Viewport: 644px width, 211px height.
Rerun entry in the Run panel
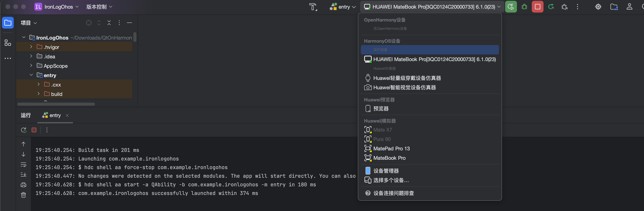coord(24,130)
